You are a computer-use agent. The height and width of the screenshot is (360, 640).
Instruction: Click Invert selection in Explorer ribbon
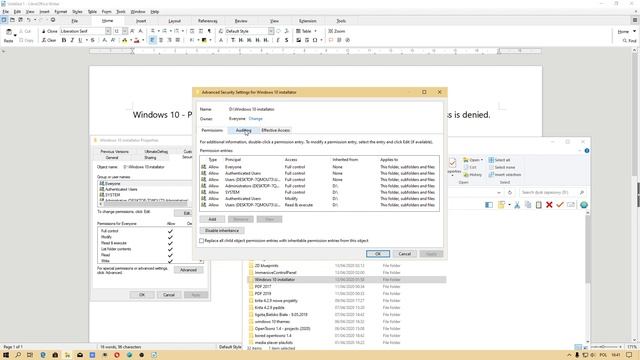tap(504, 175)
